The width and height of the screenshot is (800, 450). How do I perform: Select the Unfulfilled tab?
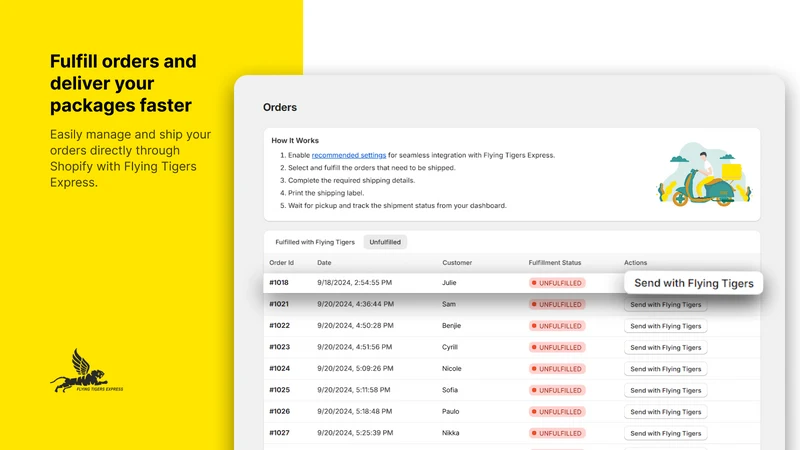pyautogui.click(x=385, y=242)
